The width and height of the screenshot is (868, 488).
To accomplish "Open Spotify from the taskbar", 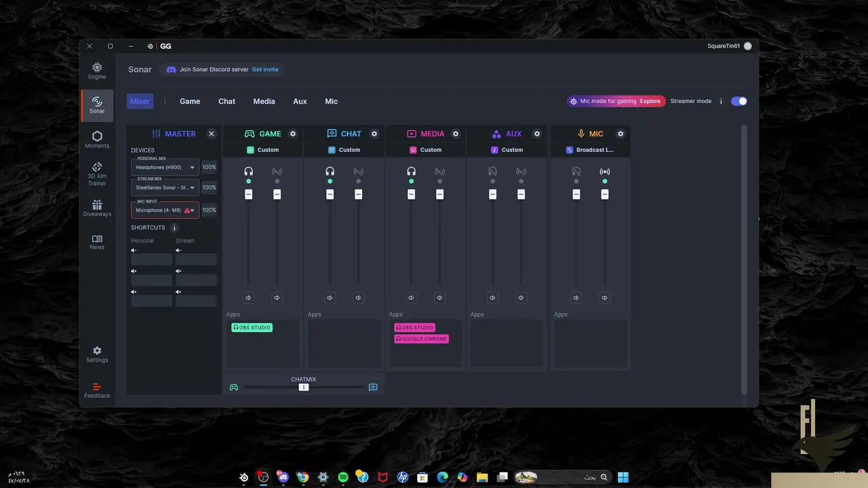I will tap(342, 477).
